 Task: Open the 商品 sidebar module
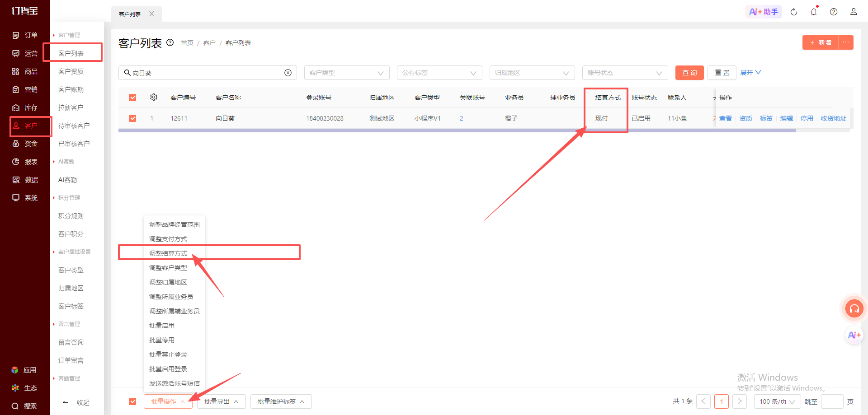25,71
